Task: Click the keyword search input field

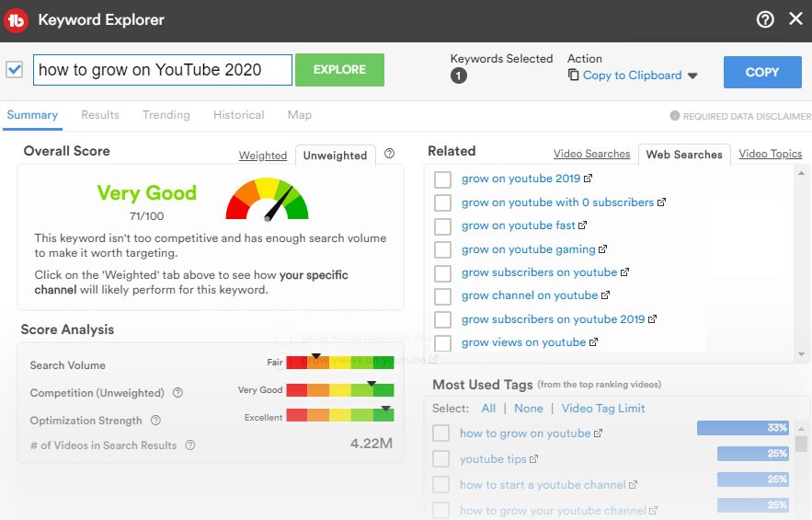Action: 163,69
